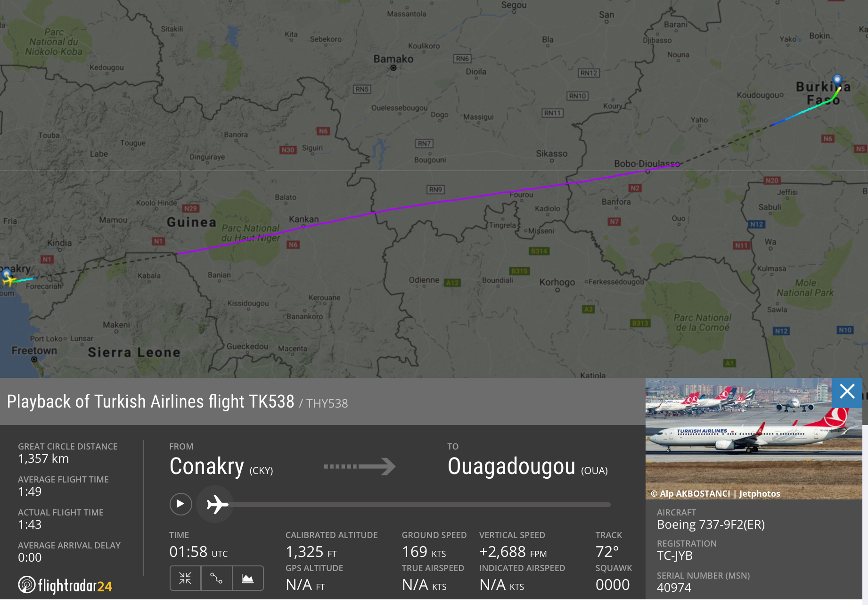Click the Flightradar24 logo
Viewport: 868px width, 605px height.
(65, 585)
